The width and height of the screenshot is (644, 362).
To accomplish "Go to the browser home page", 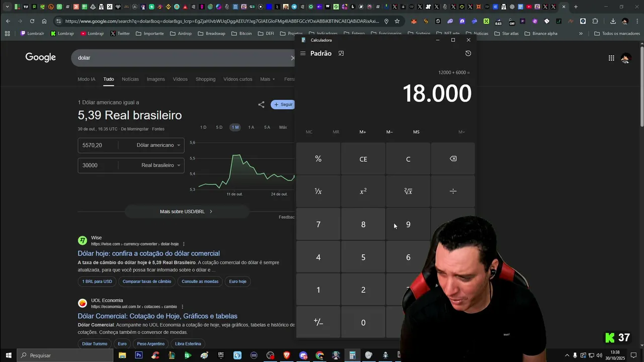I will pyautogui.click(x=44, y=21).
